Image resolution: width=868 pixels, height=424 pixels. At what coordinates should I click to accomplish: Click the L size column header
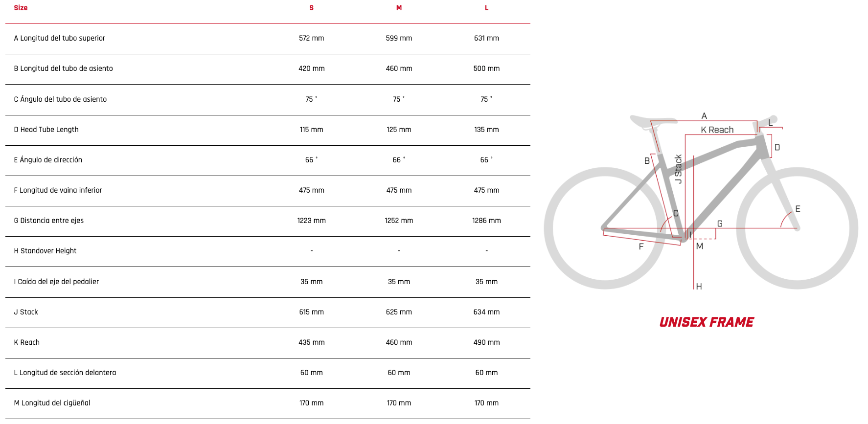coord(486,8)
